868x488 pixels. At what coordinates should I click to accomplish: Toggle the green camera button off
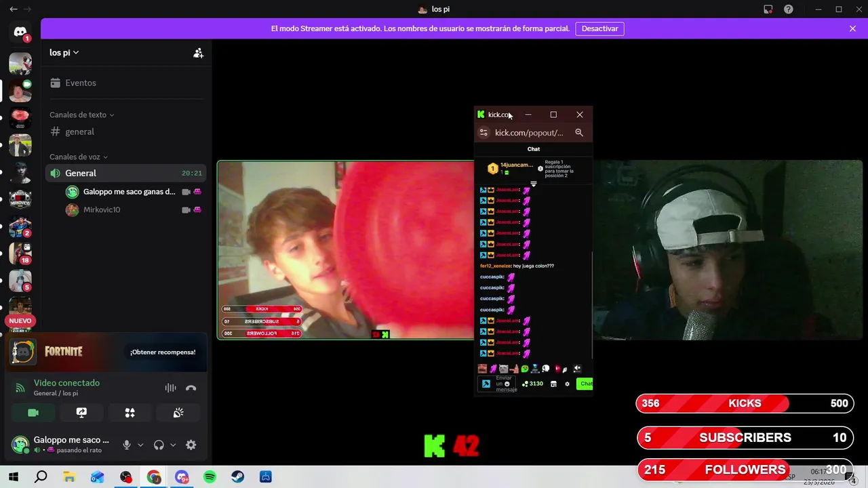pyautogui.click(x=33, y=413)
